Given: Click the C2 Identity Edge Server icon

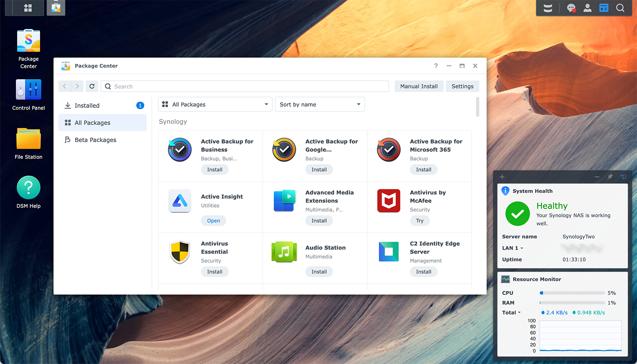Looking at the screenshot, I should click(389, 252).
